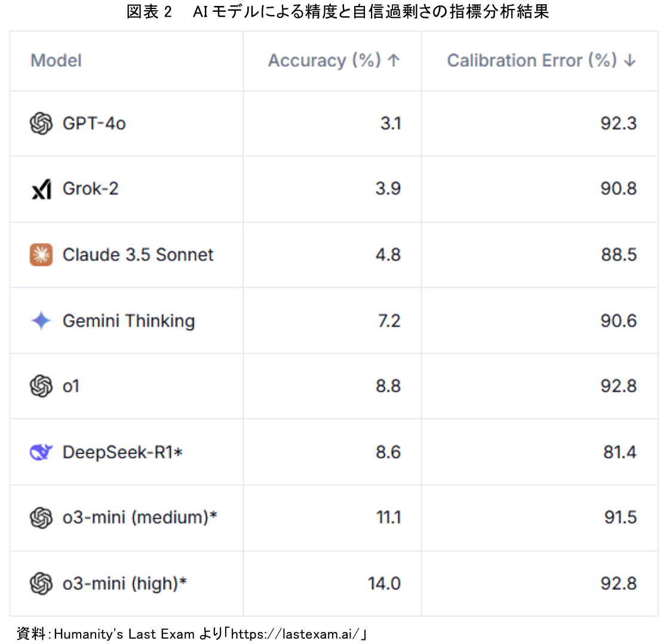Click the 14.0 accuracy cell
The height and width of the screenshot is (644, 666).
tap(384, 583)
